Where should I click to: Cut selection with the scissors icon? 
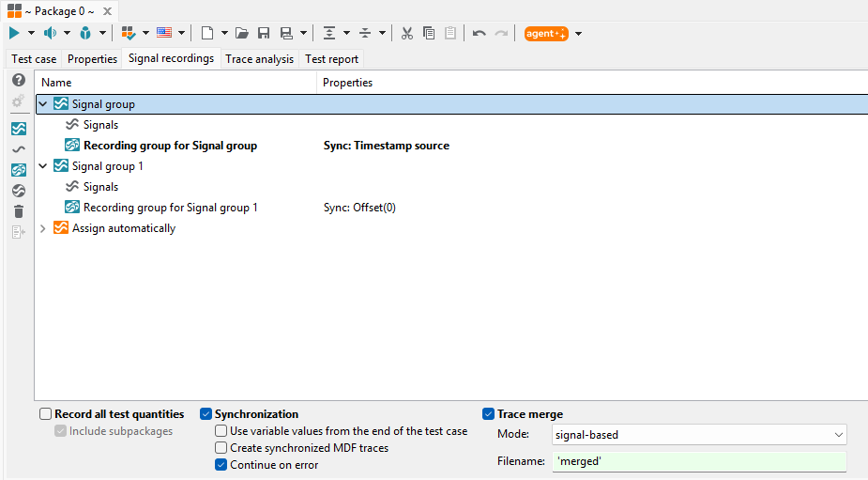coord(407,33)
